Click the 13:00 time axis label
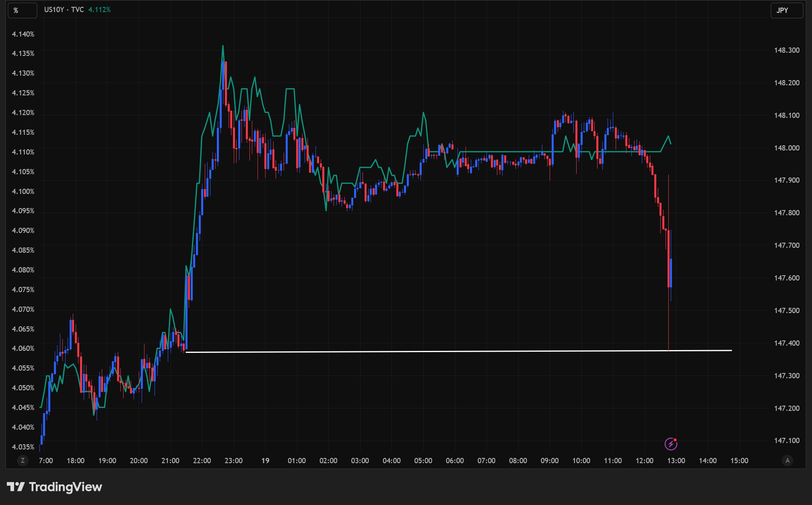Viewport: 812px width, 505px height. tap(676, 460)
